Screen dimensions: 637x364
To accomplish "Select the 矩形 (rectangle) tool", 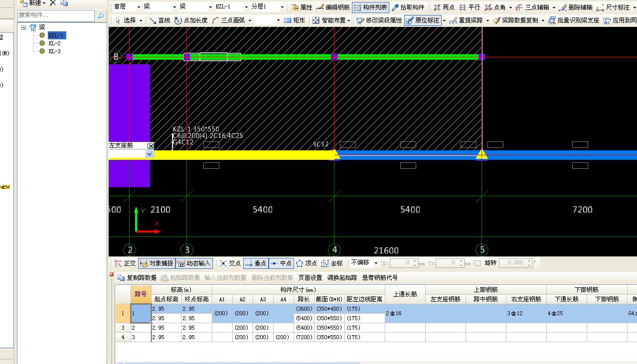I will (295, 20).
